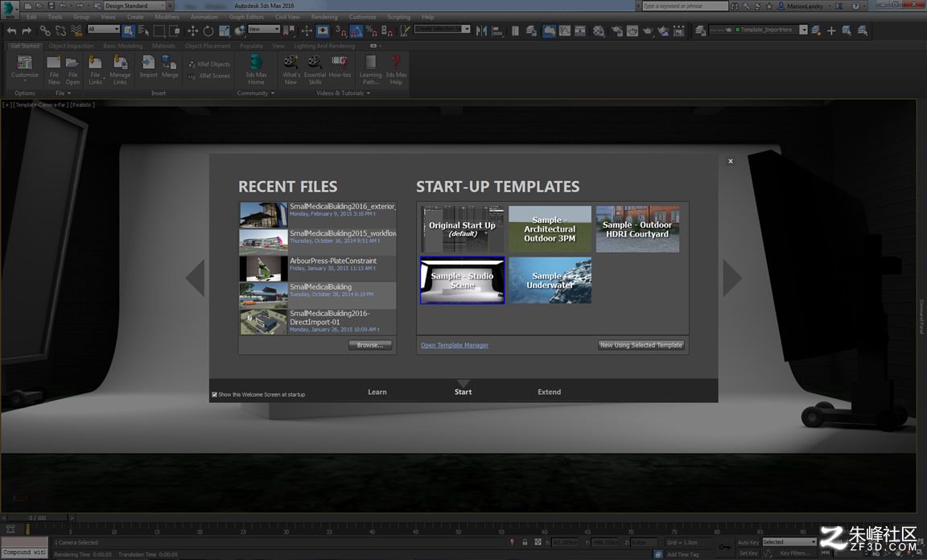
Task: Click the Browse... button for recent files
Action: point(370,345)
